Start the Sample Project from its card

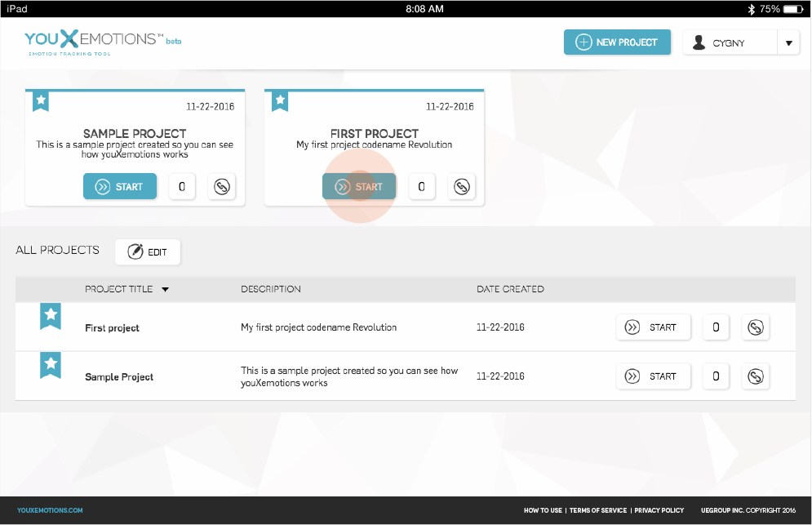point(120,187)
